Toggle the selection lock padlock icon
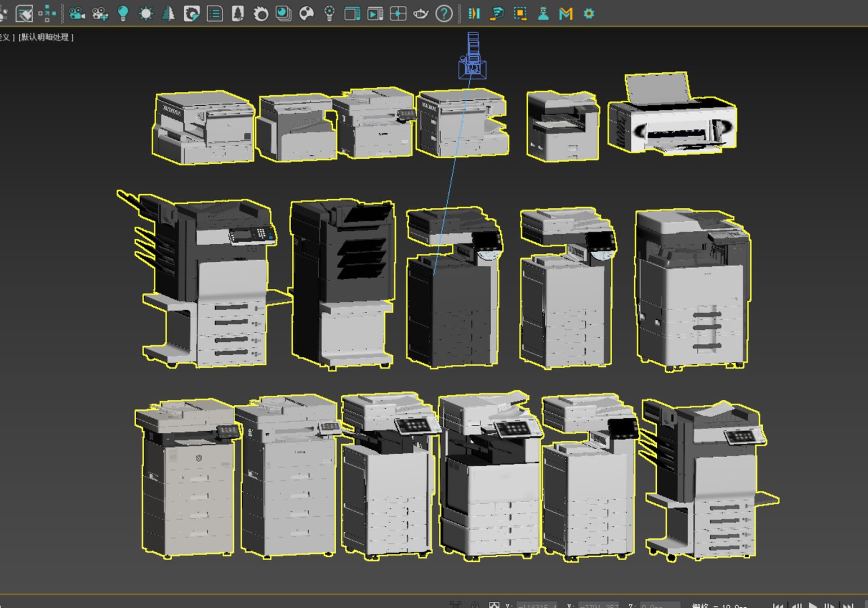 coord(475,605)
